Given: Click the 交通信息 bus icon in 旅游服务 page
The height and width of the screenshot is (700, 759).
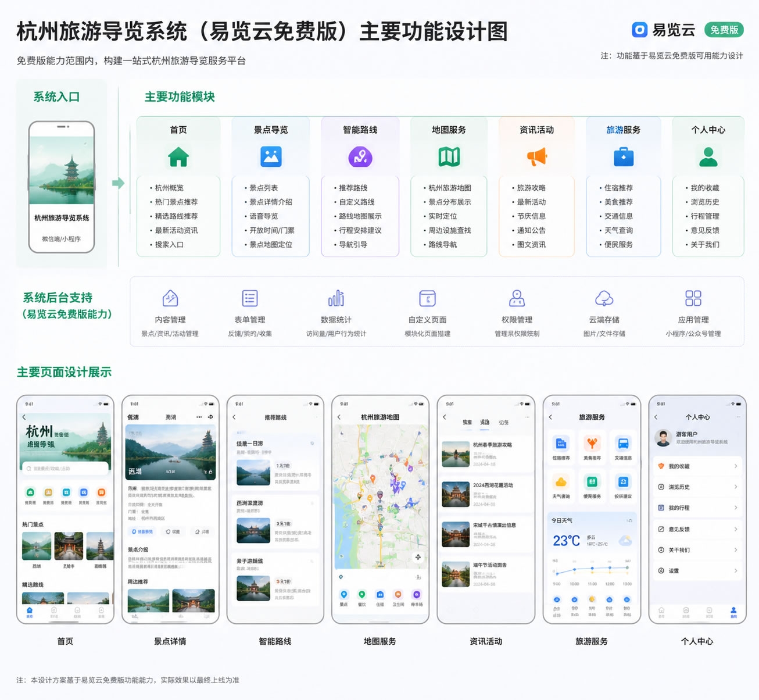Looking at the screenshot, I should pos(623,444).
